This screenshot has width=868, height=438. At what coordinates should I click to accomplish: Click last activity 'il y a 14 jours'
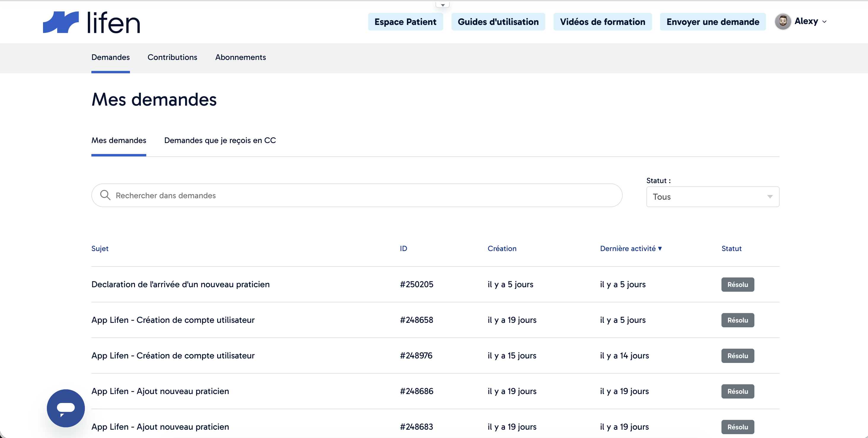coord(624,356)
